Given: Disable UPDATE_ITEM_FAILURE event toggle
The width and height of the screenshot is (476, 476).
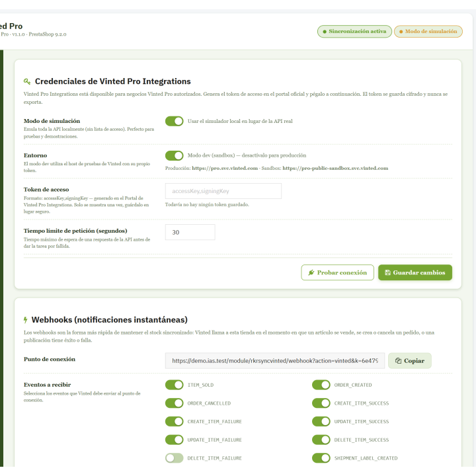Looking at the screenshot, I should tap(175, 440).
